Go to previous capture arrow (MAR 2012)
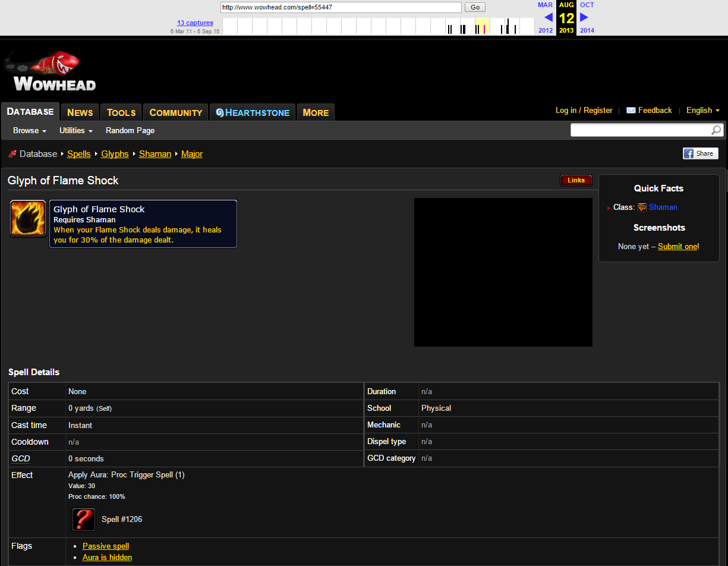 pyautogui.click(x=548, y=17)
